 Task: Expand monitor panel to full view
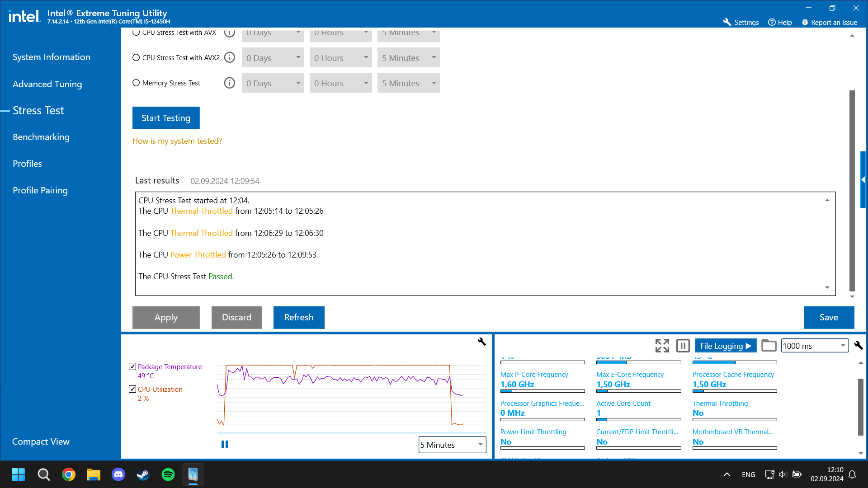click(x=662, y=346)
